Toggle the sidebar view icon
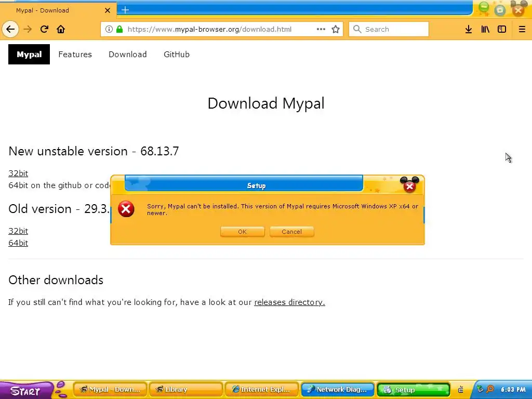Screen dimensions: 532x399 click(502, 29)
